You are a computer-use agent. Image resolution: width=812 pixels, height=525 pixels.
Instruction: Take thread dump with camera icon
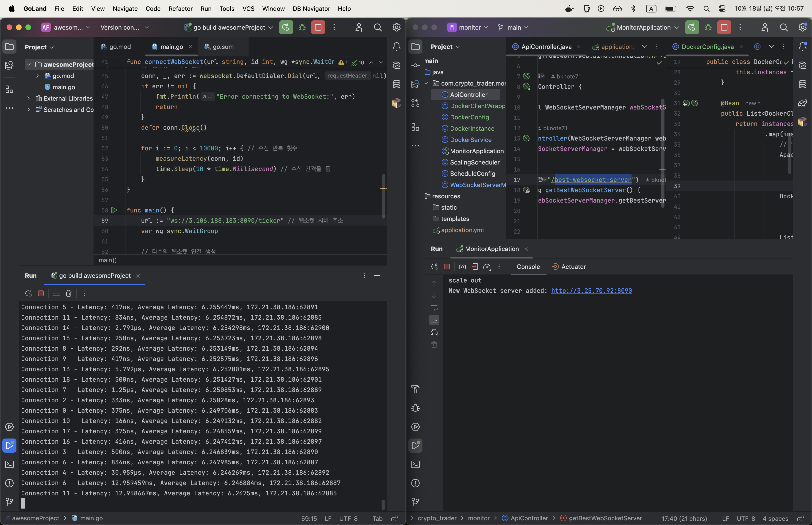(462, 266)
